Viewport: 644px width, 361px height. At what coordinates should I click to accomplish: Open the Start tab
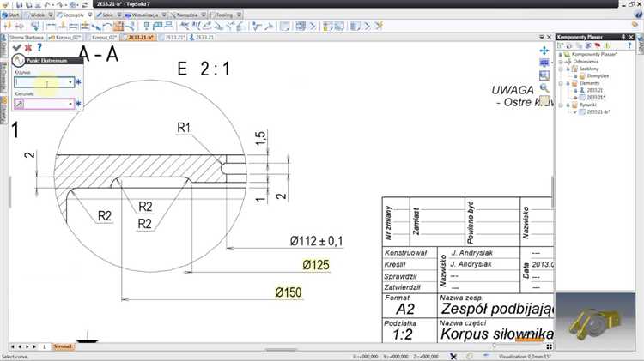pos(11,15)
